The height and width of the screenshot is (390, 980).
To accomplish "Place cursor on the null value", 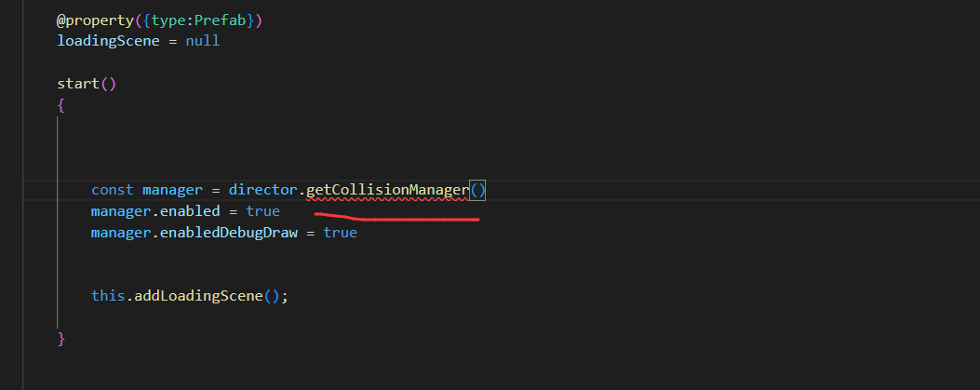I will pos(202,41).
